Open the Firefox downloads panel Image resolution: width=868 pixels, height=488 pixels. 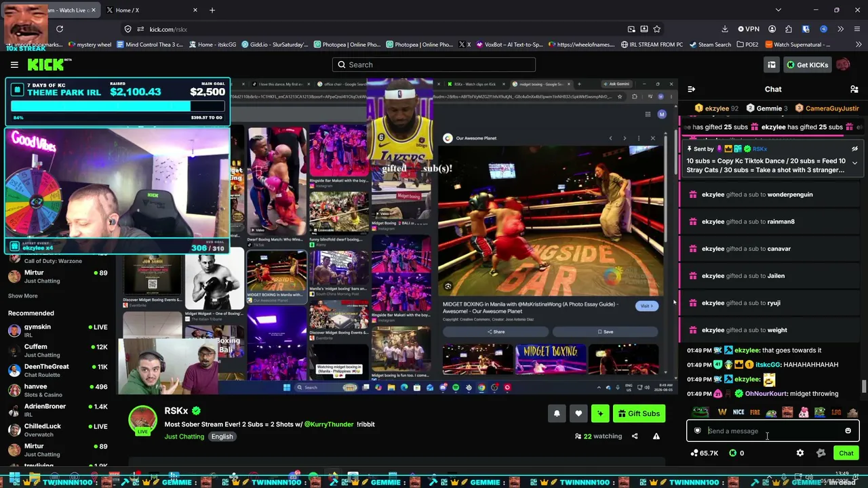pyautogui.click(x=725, y=29)
